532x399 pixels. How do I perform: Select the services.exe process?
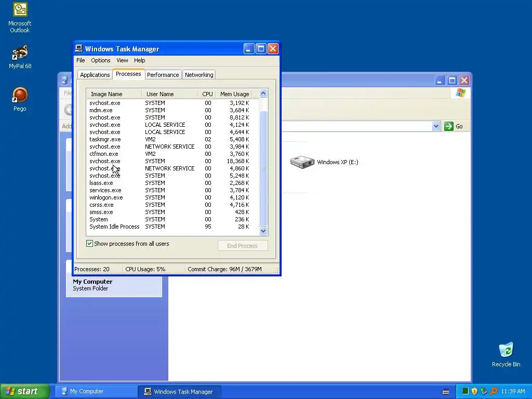(172, 190)
